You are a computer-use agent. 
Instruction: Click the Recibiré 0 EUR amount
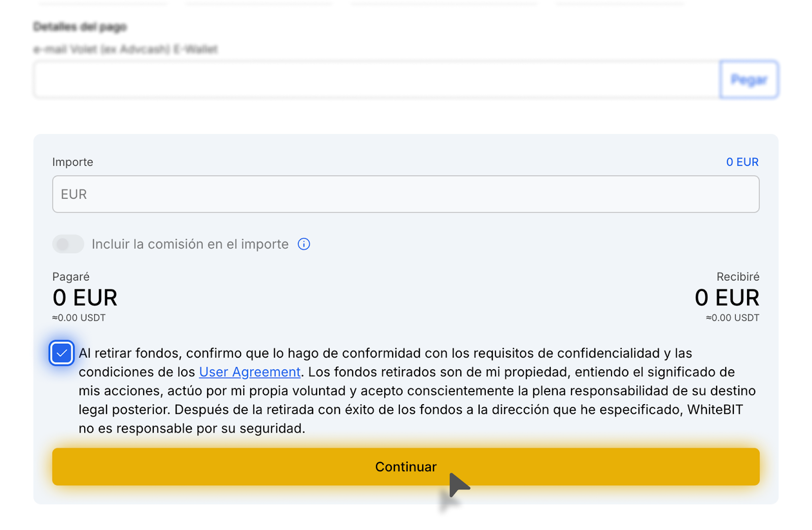point(727,298)
